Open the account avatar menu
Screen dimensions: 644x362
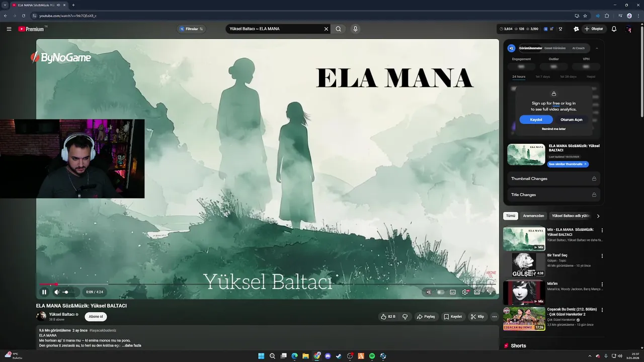point(629,29)
